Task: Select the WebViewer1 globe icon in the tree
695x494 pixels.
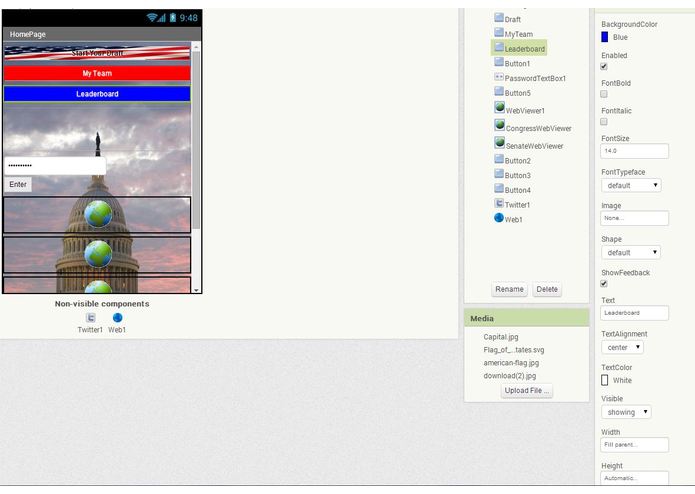Action: click(x=500, y=107)
